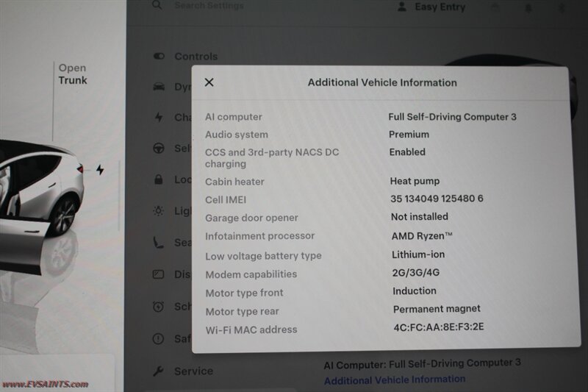Open Dynamics via the car icon
Screen dimensions: 588x392
[x=159, y=87]
